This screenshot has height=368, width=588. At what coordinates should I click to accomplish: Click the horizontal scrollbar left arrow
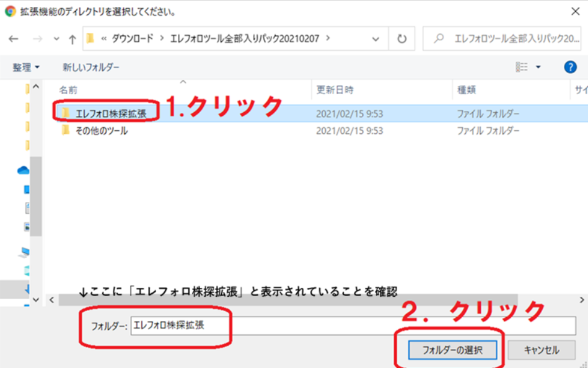(52, 300)
